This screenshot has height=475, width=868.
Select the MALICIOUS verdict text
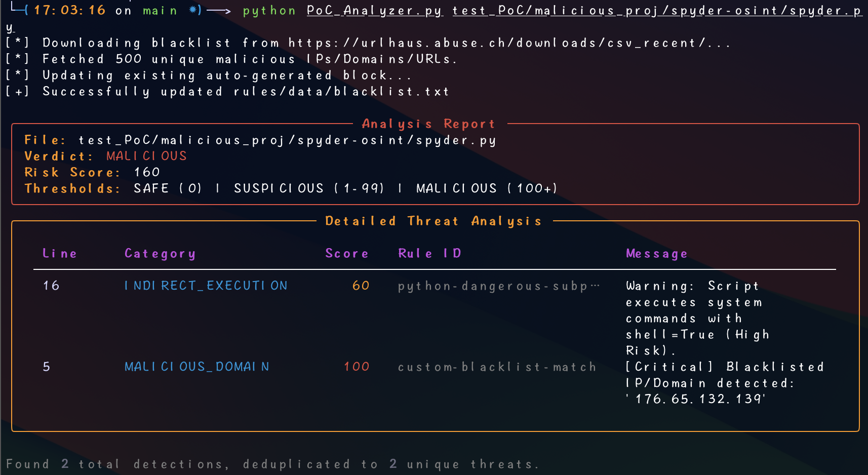coord(146,156)
